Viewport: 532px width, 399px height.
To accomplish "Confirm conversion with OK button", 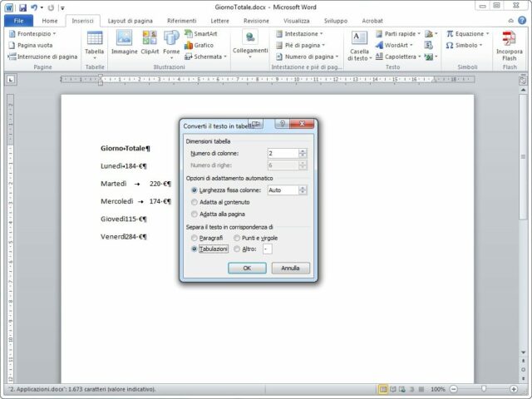I will [247, 268].
